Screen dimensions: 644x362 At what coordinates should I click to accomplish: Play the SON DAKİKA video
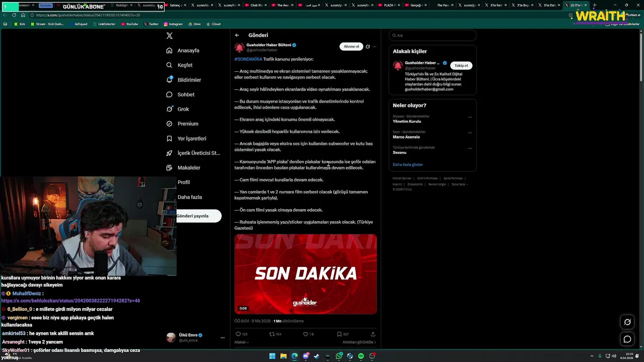[305, 274]
